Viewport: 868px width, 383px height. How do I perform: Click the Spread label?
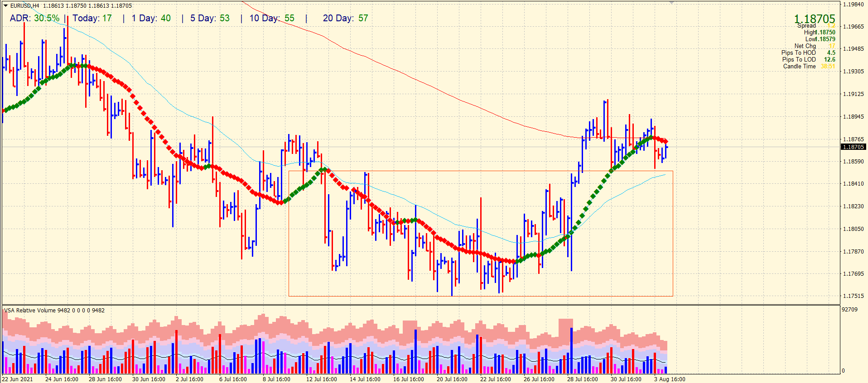pos(806,26)
